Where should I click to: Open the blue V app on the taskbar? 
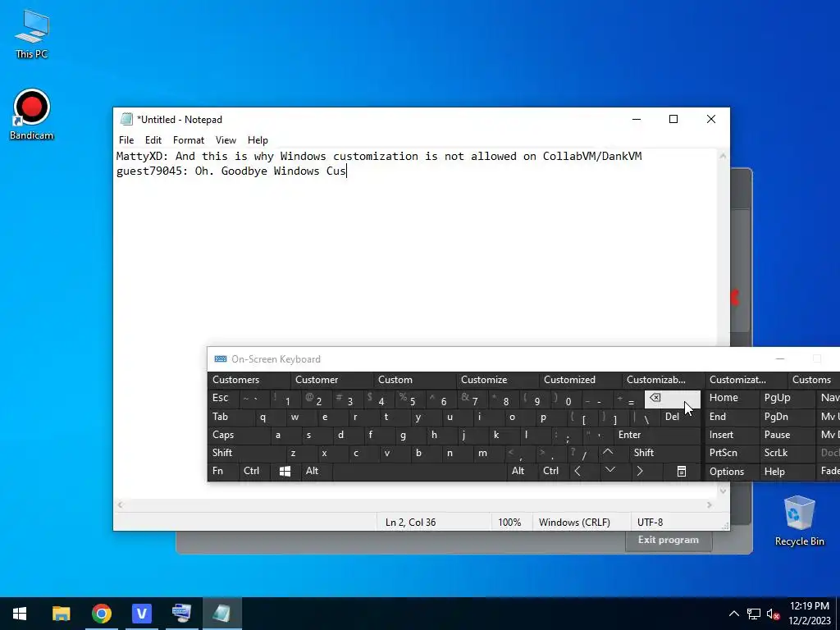pos(141,614)
